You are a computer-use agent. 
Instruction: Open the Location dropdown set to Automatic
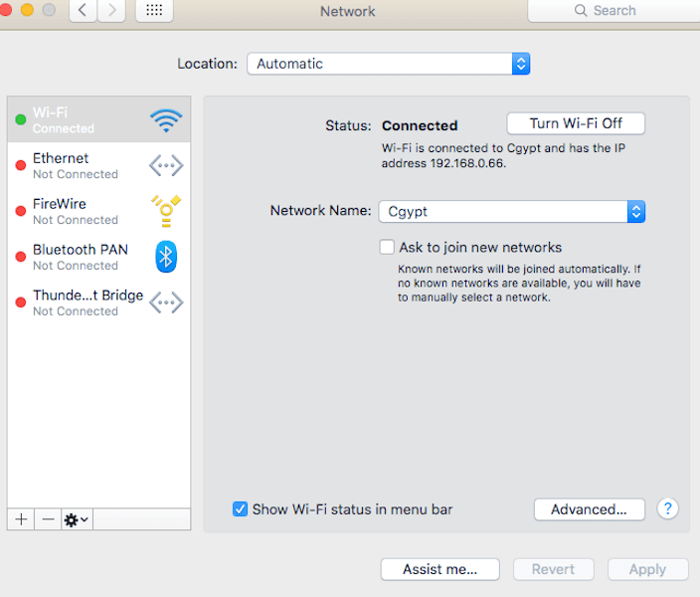pyautogui.click(x=388, y=64)
